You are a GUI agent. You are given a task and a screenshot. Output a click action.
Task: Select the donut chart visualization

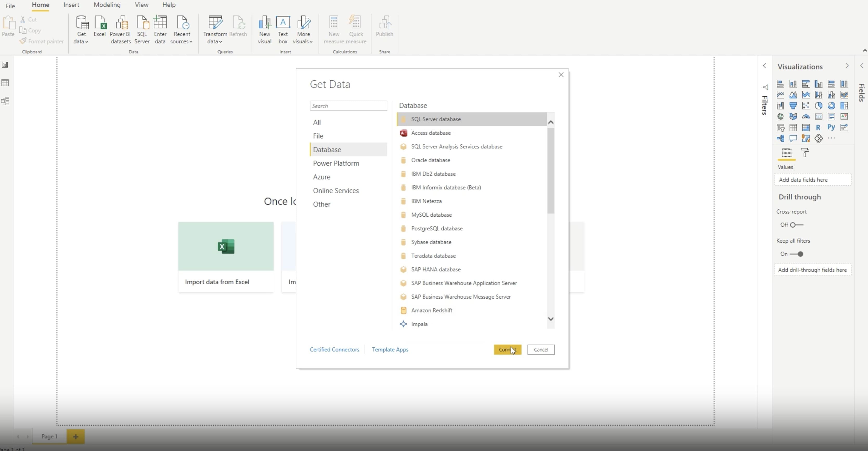click(x=831, y=106)
